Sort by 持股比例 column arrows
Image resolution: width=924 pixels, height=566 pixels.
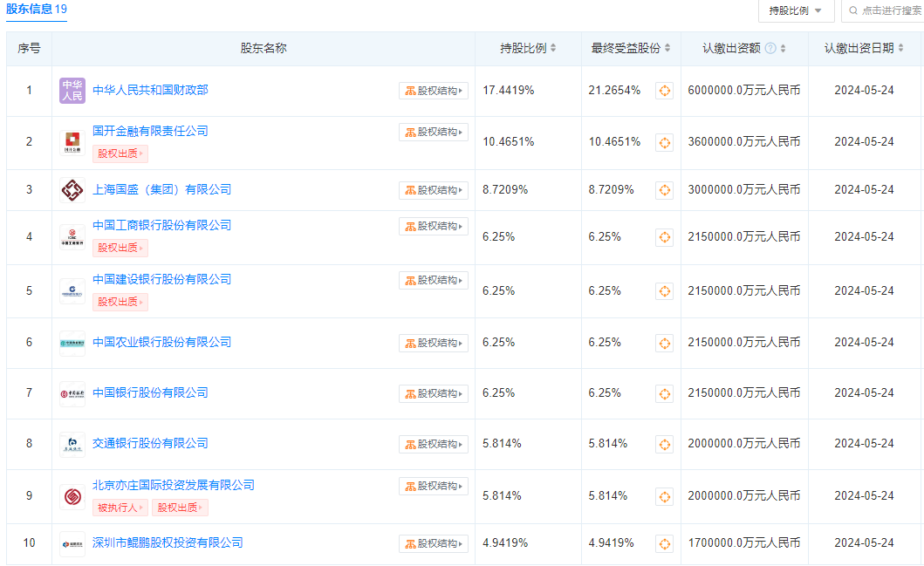coord(553,48)
